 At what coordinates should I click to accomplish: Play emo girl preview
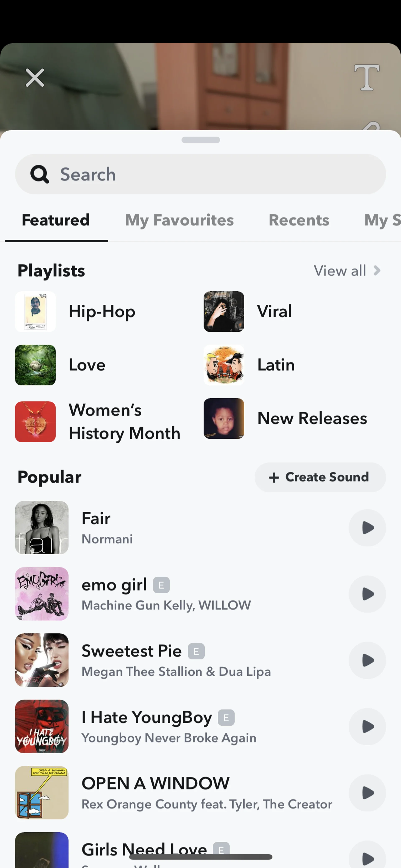coord(367,594)
